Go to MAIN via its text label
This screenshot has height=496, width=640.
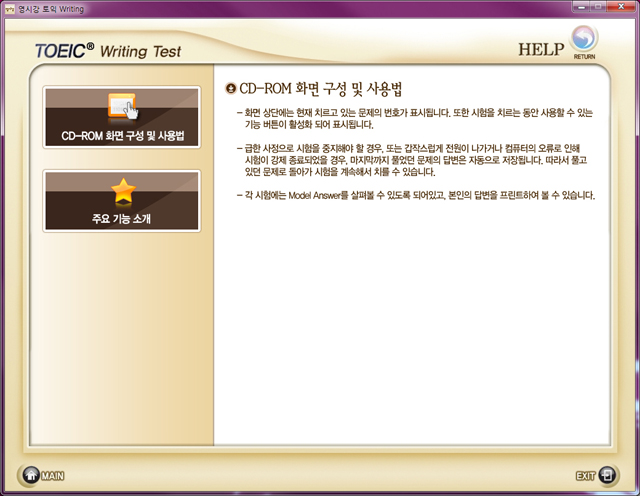pos(52,476)
